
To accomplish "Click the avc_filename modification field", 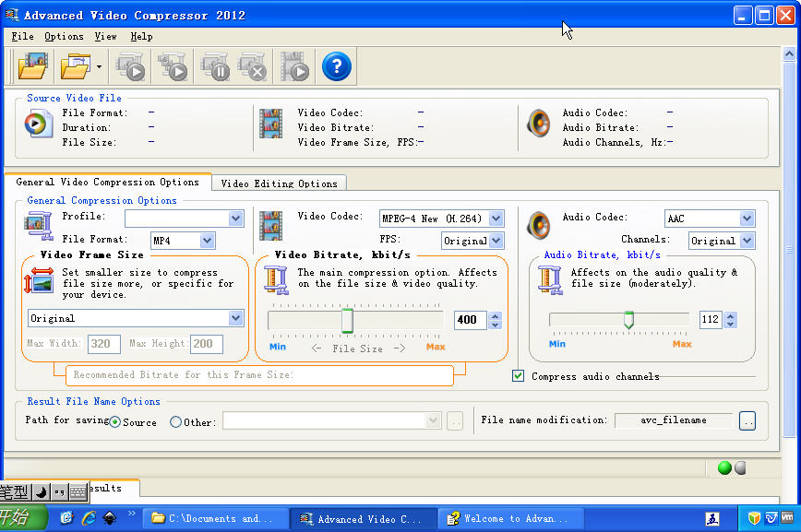I will click(674, 420).
